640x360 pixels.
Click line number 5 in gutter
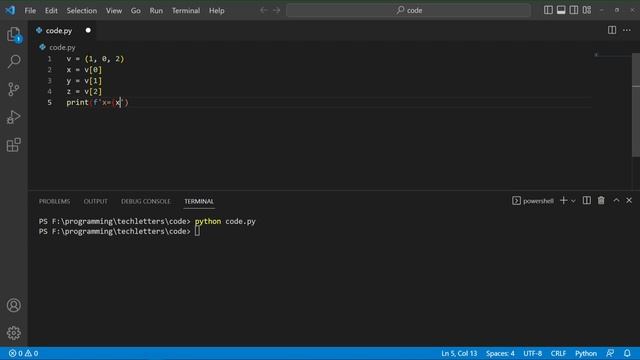pyautogui.click(x=49, y=102)
